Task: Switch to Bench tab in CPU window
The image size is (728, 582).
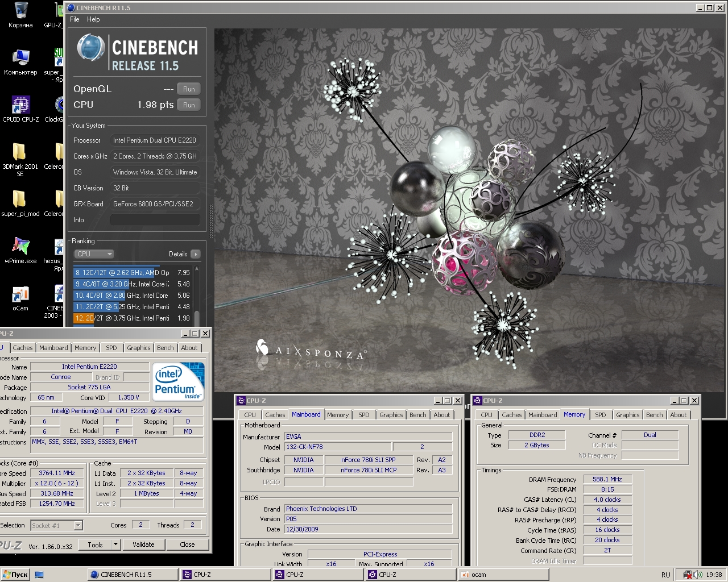Action: pyautogui.click(x=166, y=348)
